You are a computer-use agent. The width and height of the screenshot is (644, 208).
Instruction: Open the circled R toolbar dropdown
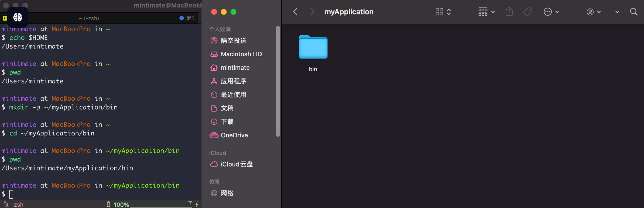click(x=594, y=12)
